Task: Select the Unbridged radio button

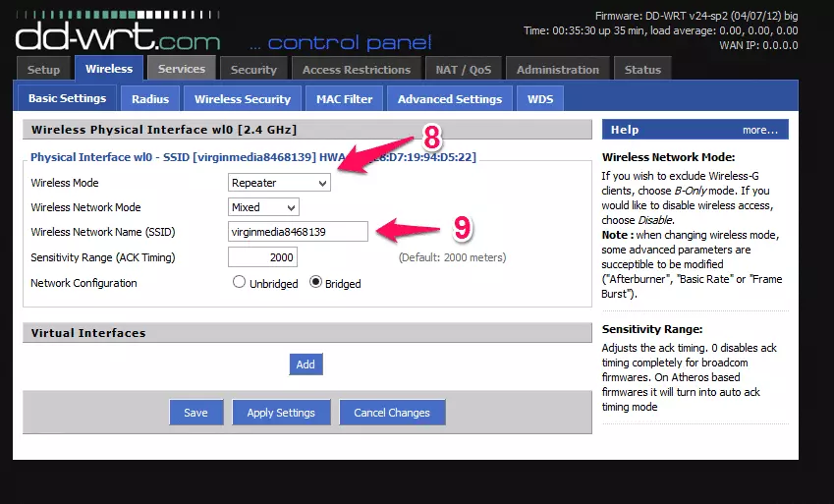Action: click(239, 283)
